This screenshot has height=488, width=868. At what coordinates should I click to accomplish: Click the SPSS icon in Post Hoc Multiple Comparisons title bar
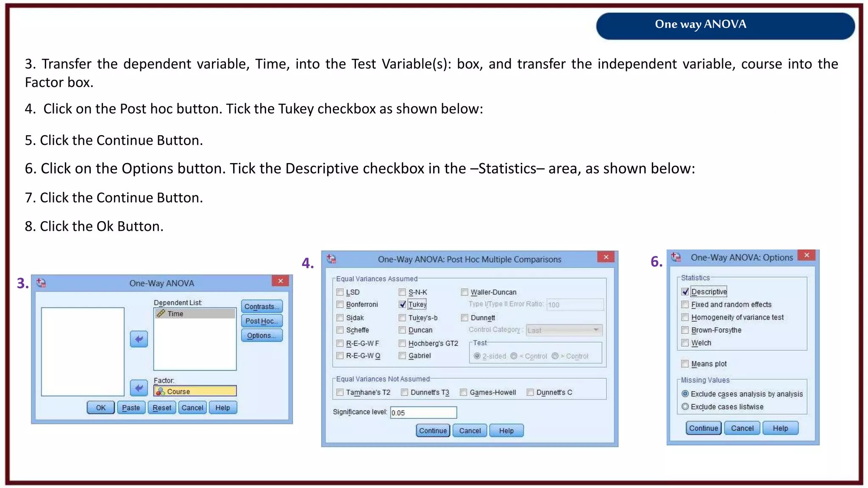(x=331, y=258)
